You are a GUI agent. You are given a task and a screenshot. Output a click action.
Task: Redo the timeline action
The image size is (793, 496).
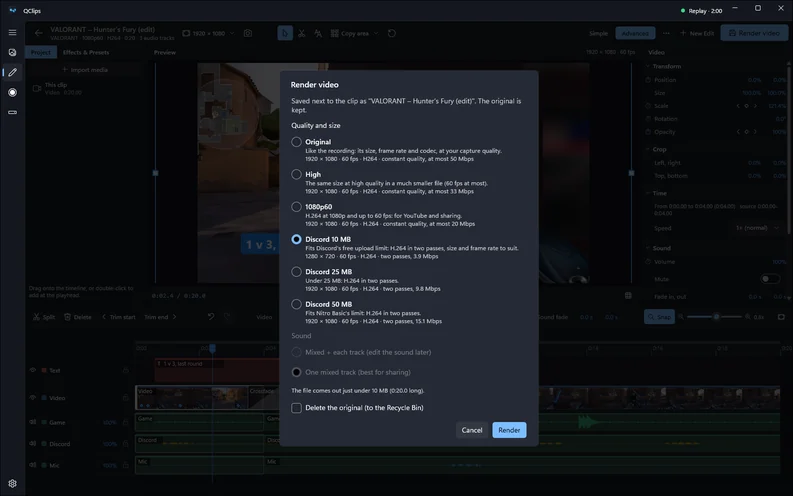[x=227, y=317]
